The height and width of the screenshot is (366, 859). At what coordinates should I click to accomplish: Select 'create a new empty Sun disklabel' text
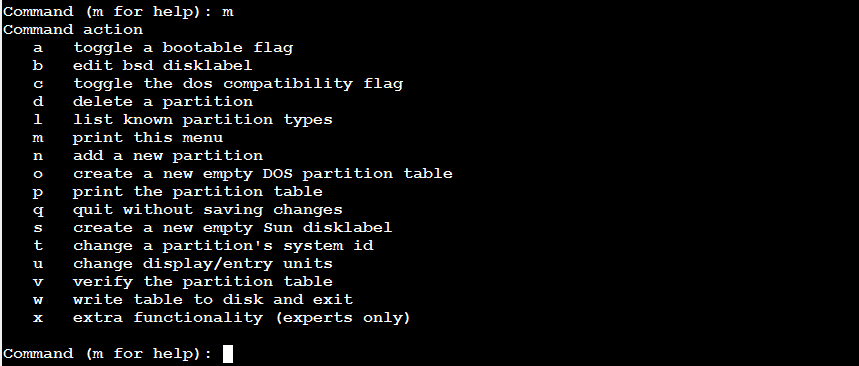coord(233,227)
